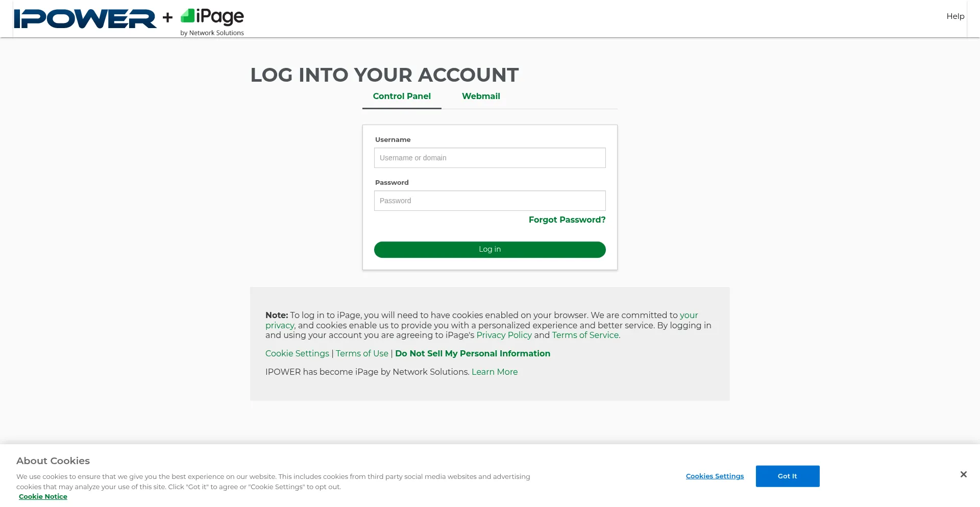Focus the Password input field
This screenshot has width=980, height=507.
pos(489,201)
